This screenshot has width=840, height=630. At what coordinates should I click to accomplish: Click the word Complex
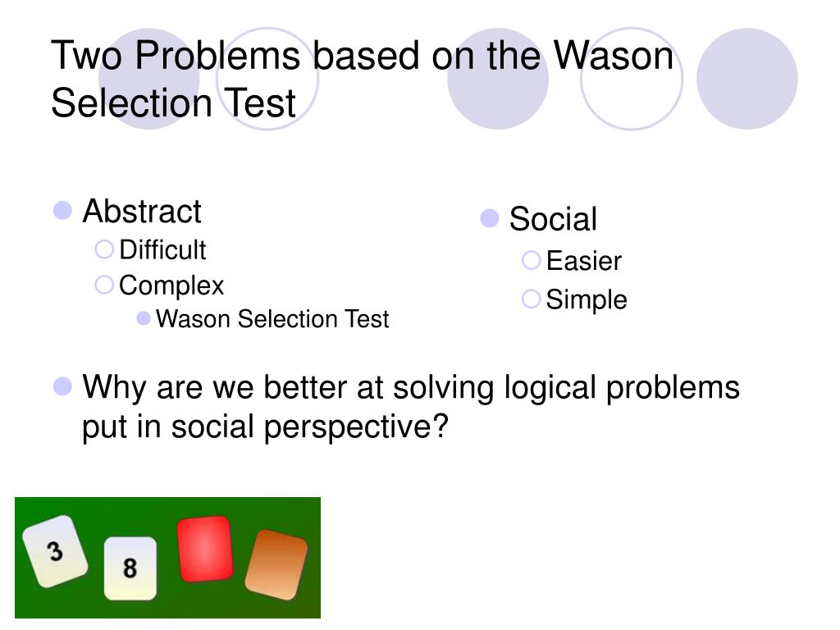[171, 285]
